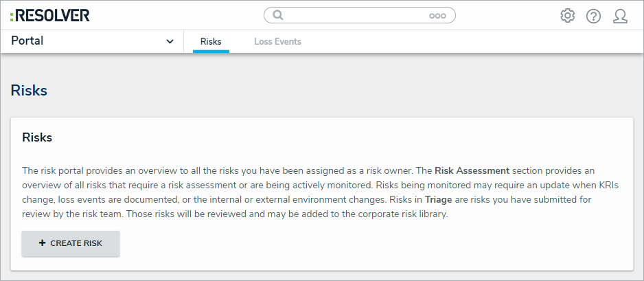644x281 pixels.
Task: Open the help question mark icon
Action: (x=593, y=16)
